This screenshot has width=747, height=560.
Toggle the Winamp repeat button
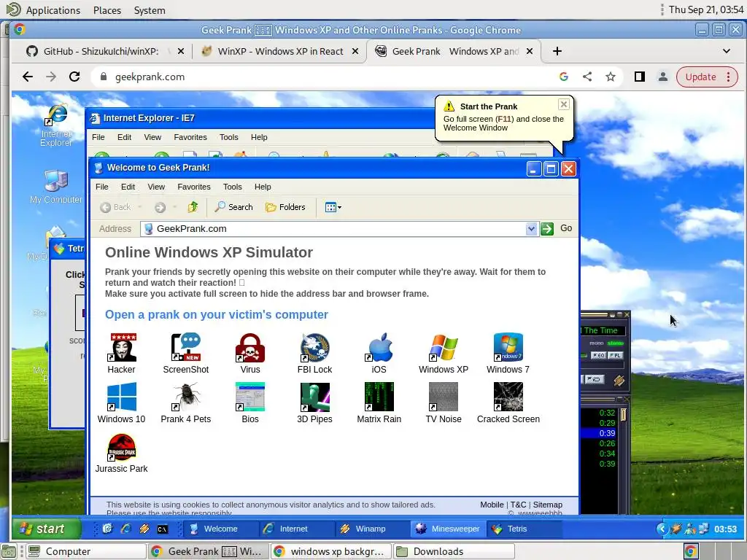pyautogui.click(x=594, y=379)
